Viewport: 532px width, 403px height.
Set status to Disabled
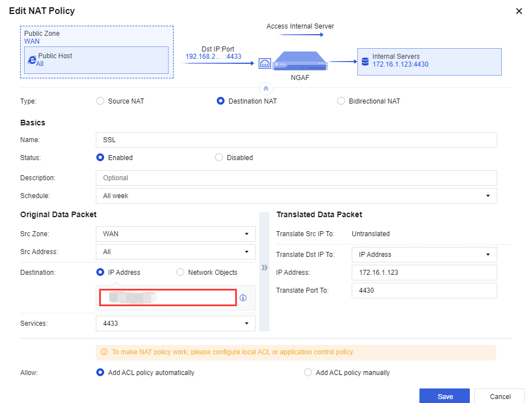[x=219, y=158]
